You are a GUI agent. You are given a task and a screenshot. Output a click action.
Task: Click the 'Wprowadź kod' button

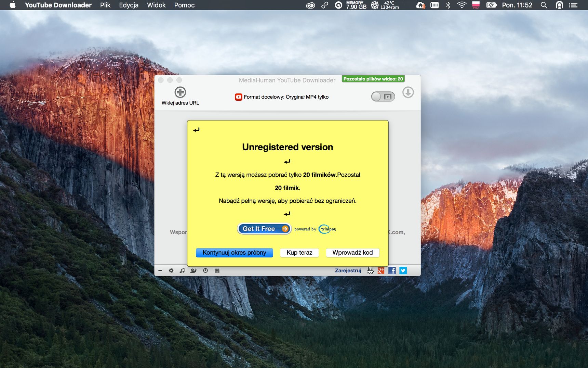pos(352,253)
